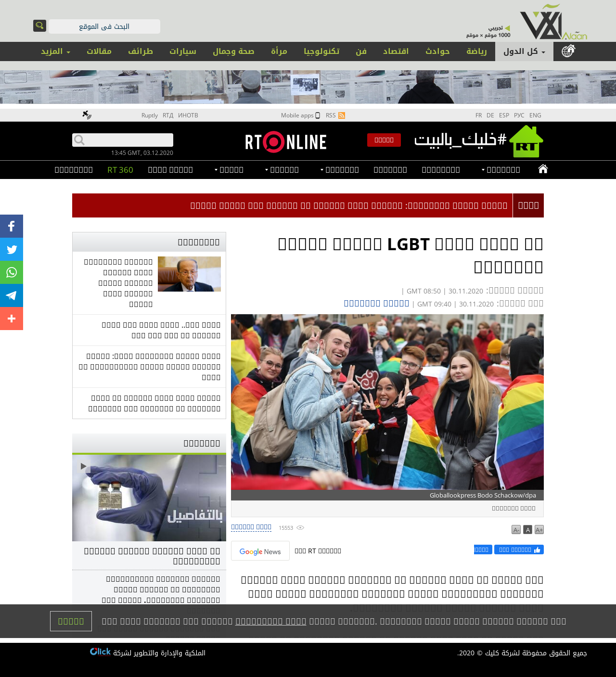
Task: Click the main LGBT rally article photo
Action: coord(387,402)
